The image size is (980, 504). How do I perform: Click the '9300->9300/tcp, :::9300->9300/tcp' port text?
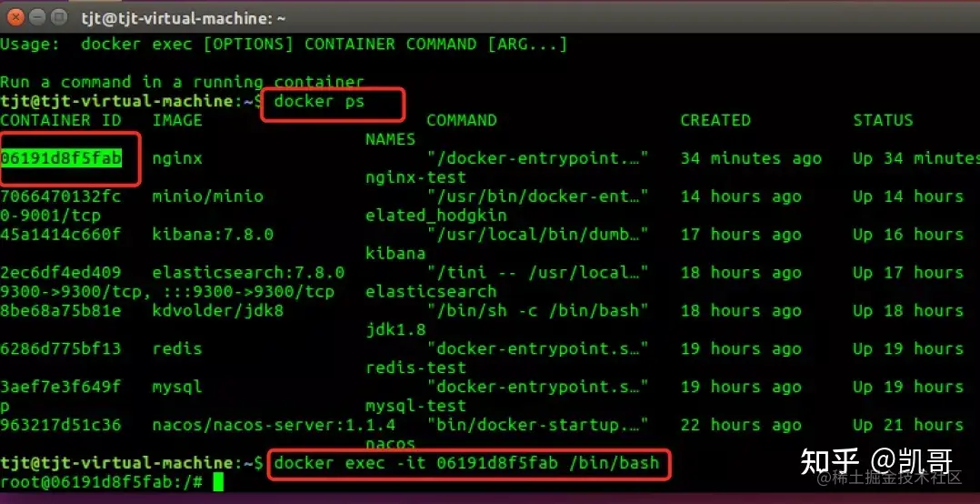167,292
